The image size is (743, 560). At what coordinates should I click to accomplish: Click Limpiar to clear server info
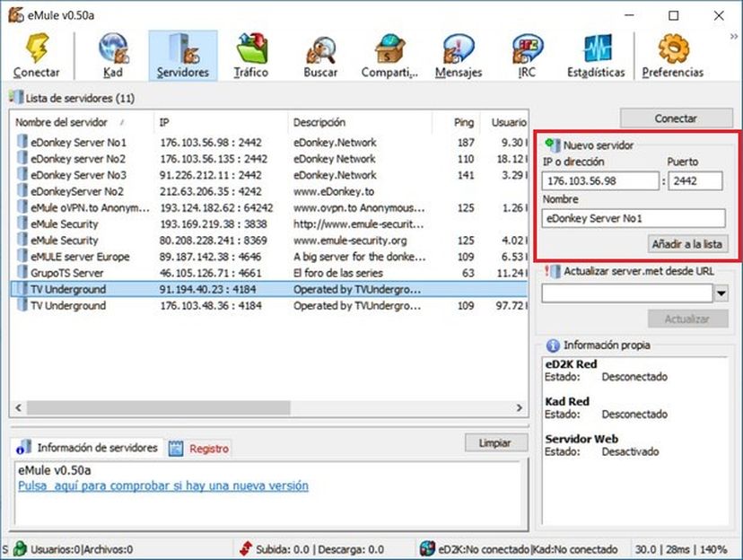pos(495,442)
